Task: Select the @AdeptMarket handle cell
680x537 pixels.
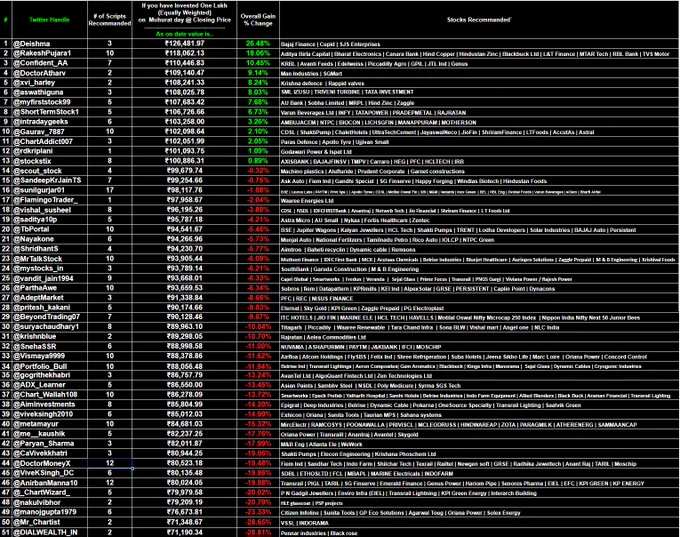Action: click(50, 298)
